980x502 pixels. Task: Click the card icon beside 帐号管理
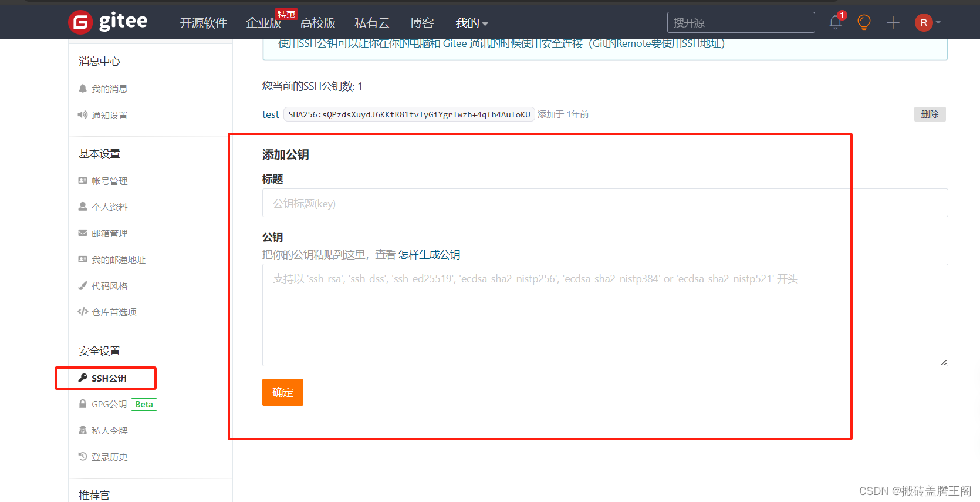(x=83, y=181)
